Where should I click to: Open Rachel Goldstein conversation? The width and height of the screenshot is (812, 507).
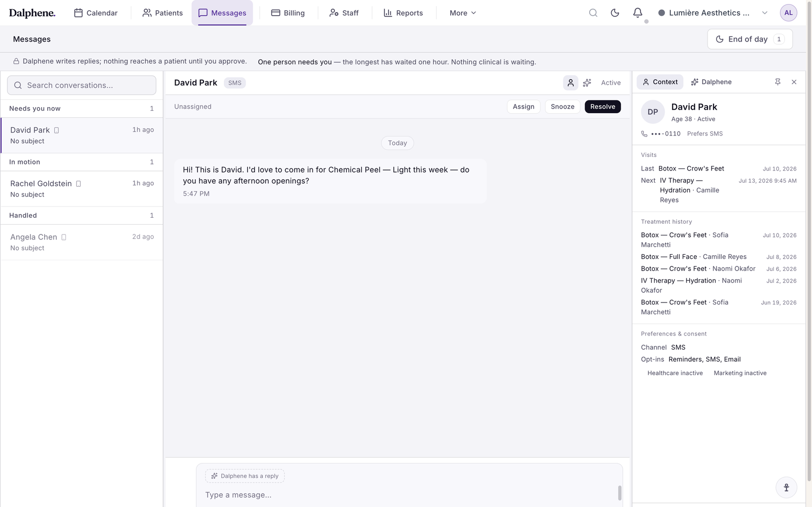click(82, 189)
